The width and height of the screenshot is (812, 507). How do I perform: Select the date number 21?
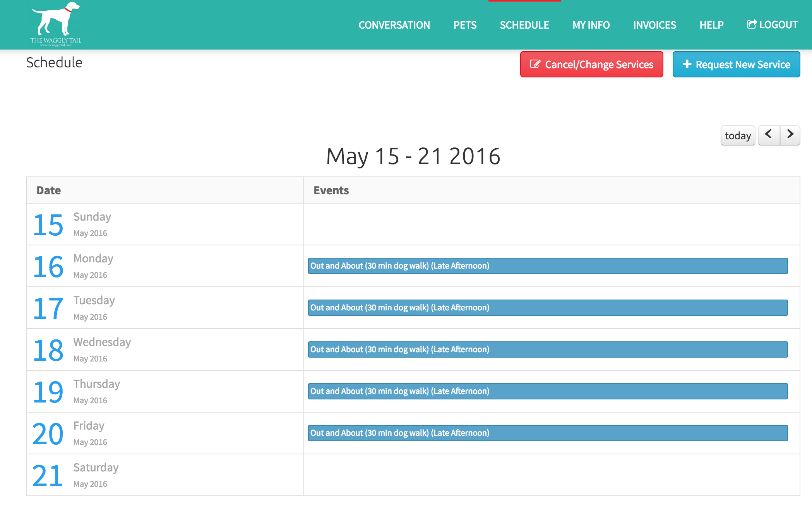pos(48,476)
